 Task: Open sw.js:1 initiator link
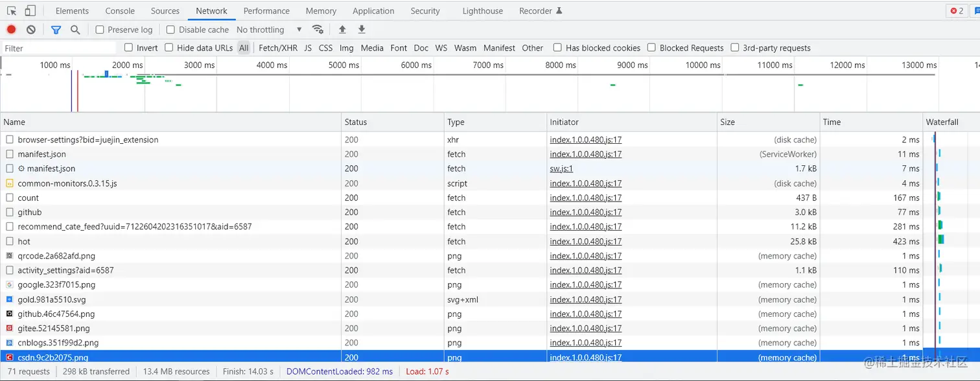(561, 168)
